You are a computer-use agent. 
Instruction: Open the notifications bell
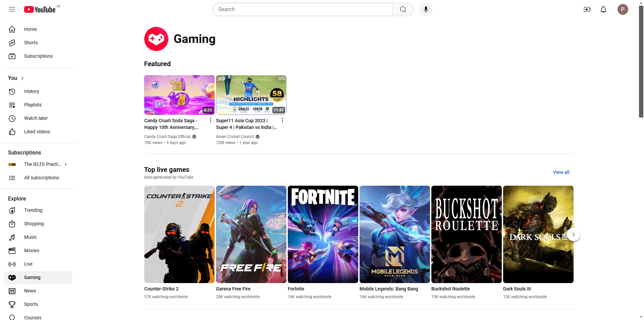click(x=603, y=9)
